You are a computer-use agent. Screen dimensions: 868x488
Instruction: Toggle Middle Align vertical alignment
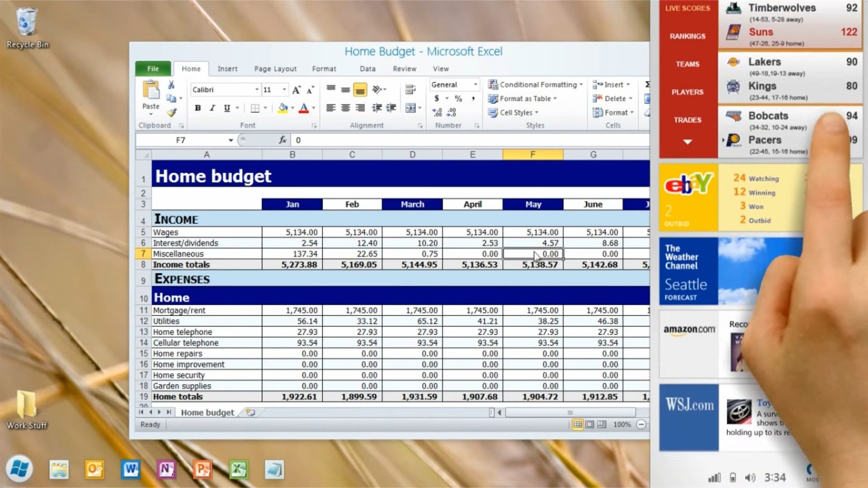point(345,89)
